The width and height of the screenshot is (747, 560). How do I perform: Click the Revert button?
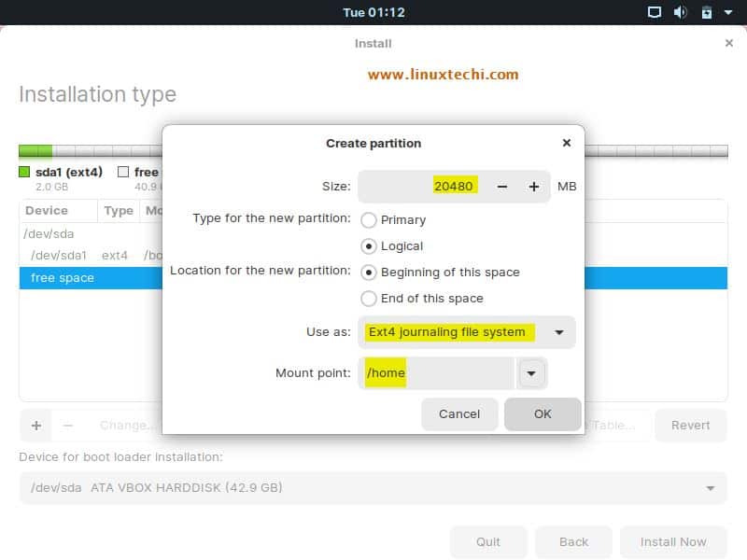point(691,426)
